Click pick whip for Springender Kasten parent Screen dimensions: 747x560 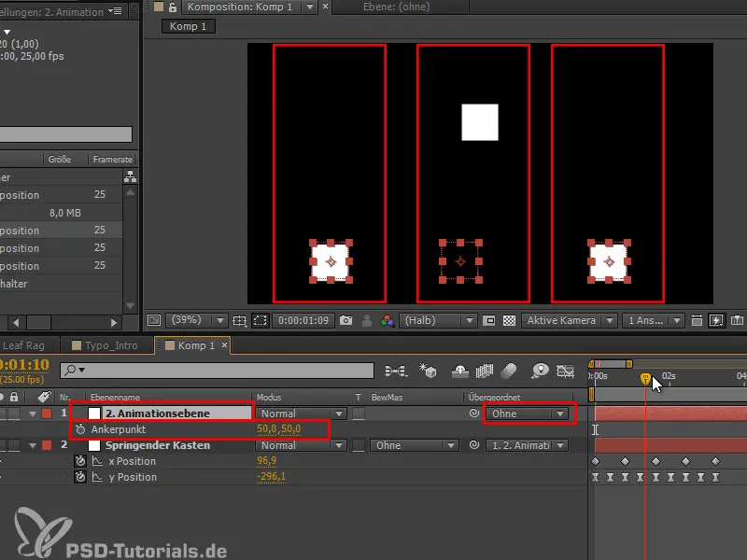(473, 445)
